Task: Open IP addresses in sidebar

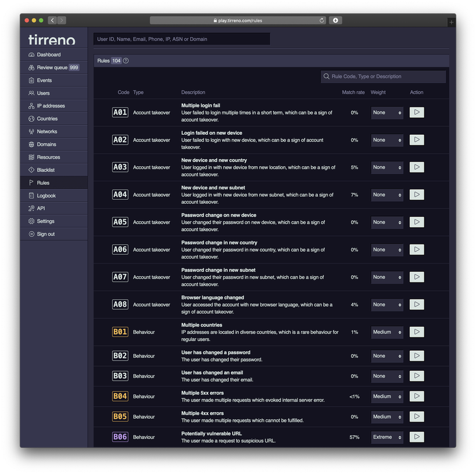Action: (x=53, y=106)
